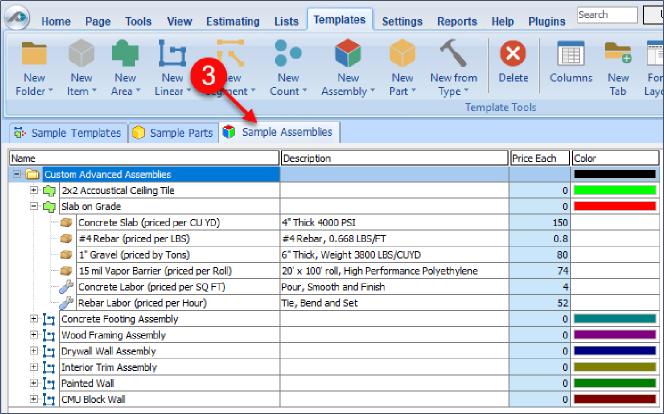The image size is (664, 414).
Task: Click the 'Tie, Bend and Set' description cell
Action: pyautogui.click(x=394, y=303)
